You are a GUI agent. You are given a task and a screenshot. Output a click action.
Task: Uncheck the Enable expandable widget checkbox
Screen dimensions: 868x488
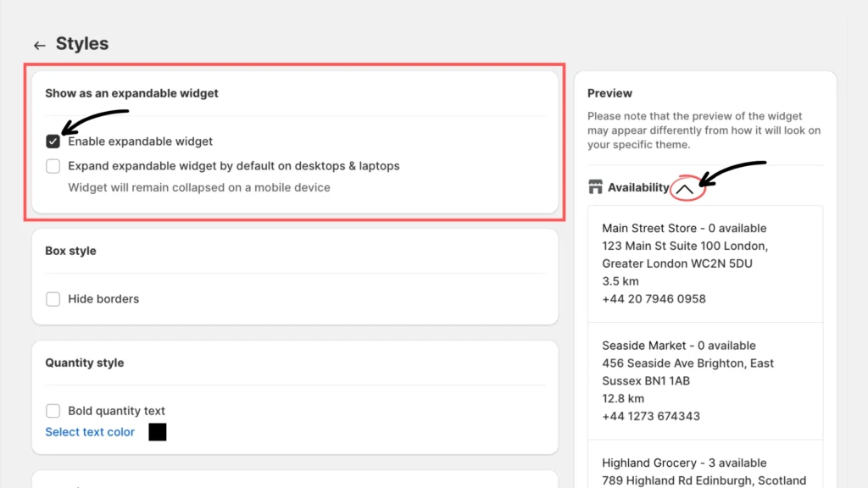click(53, 141)
